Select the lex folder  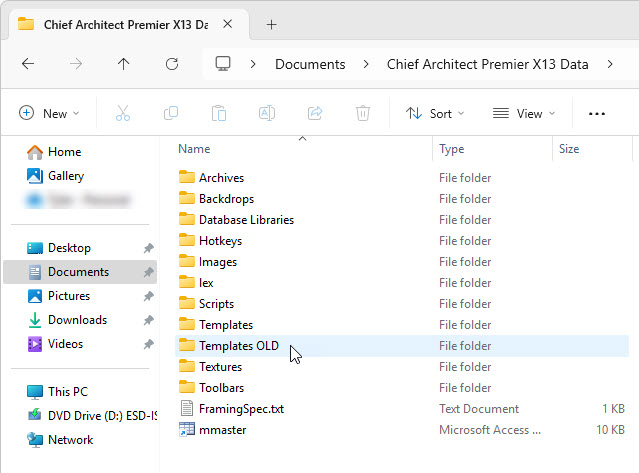coord(401,283)
